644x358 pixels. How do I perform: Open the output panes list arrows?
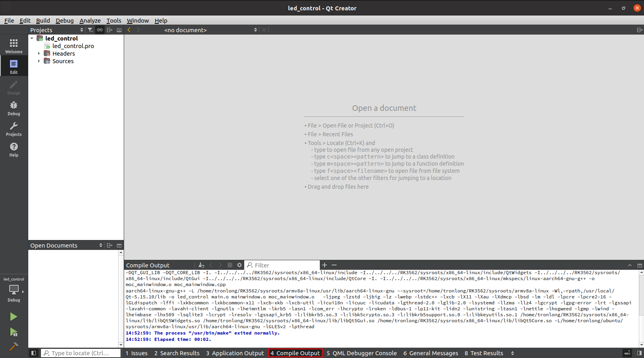(x=512, y=353)
